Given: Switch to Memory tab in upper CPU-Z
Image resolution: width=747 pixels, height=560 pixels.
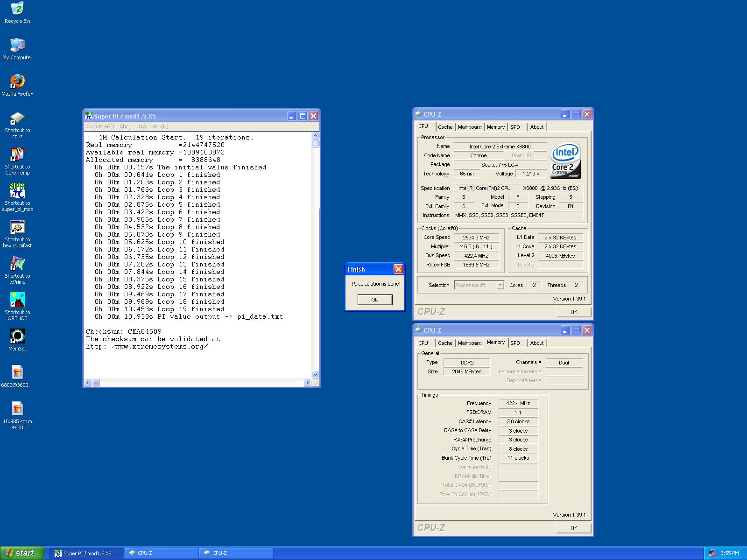Looking at the screenshot, I should pyautogui.click(x=495, y=127).
